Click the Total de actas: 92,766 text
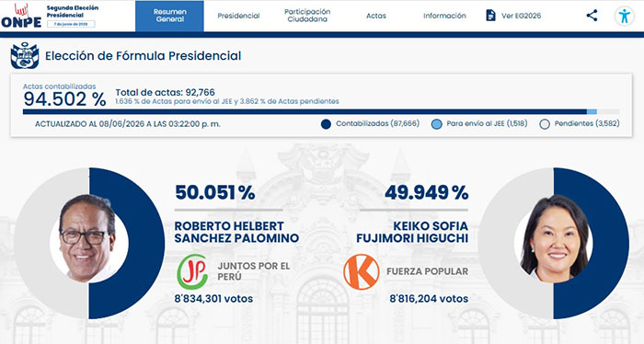644x344 pixels. [x=165, y=92]
